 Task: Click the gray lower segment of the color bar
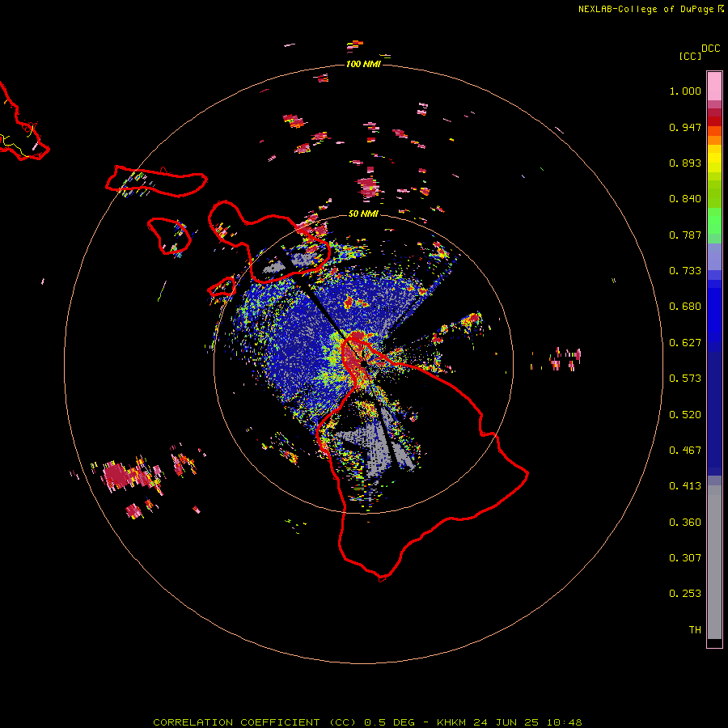pyautogui.click(x=714, y=562)
